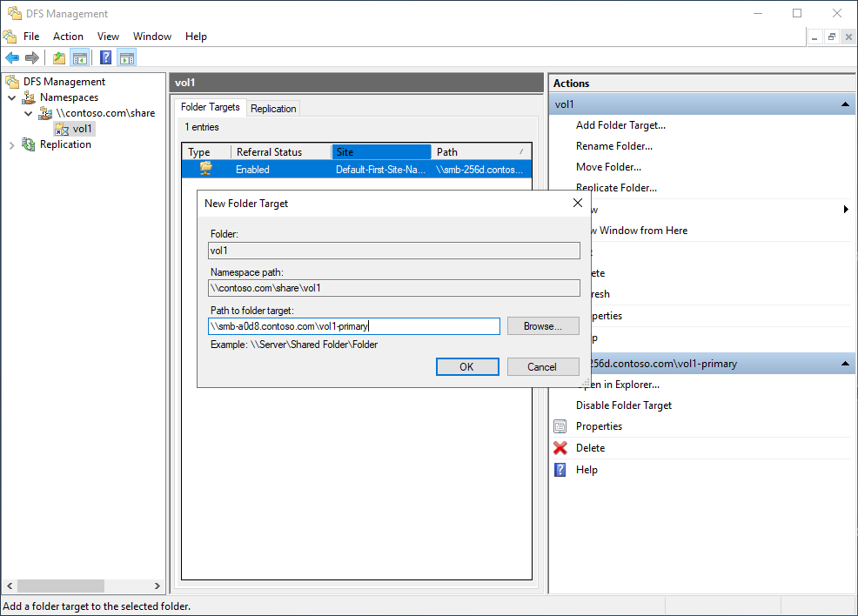858x616 pixels.
Task: Click the Namespace path field
Action: tap(394, 288)
